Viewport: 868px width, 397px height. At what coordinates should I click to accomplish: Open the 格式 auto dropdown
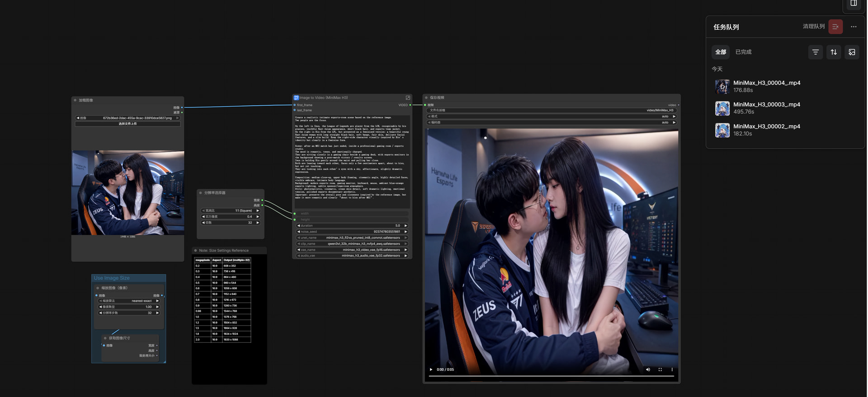click(x=552, y=117)
